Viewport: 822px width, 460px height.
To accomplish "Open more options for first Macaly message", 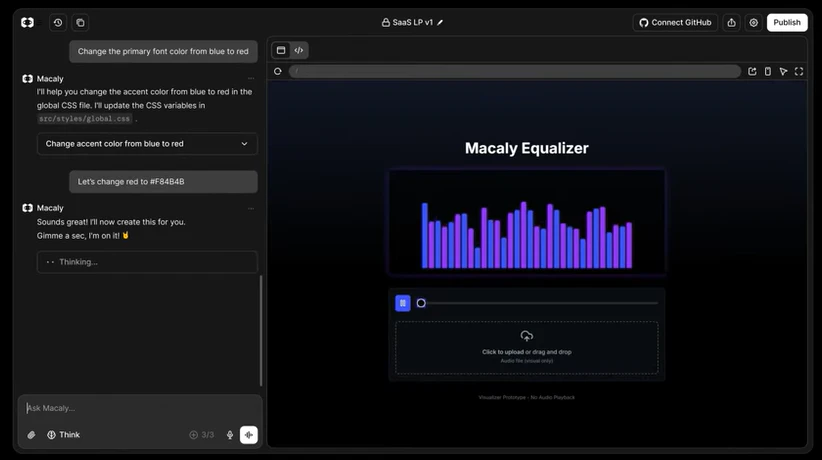I will pos(251,79).
